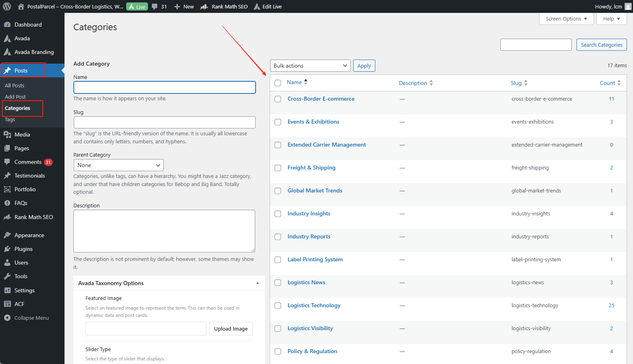This screenshot has height=364, width=633.
Task: Check the Freight & Shipping row checkbox
Action: point(278,168)
